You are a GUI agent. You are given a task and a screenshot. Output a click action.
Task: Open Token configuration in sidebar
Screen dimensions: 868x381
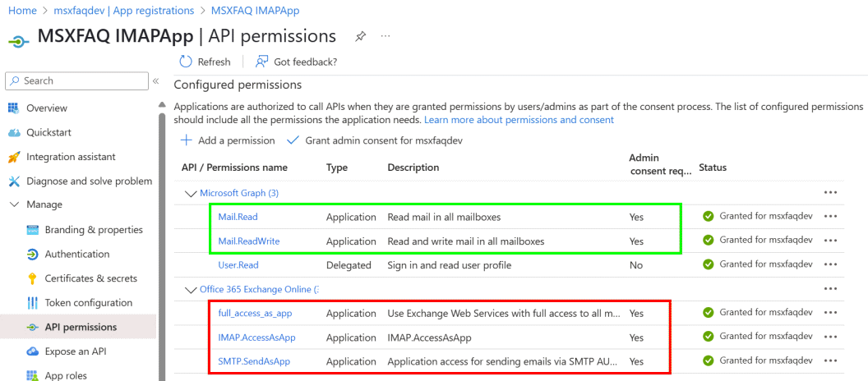pos(88,303)
